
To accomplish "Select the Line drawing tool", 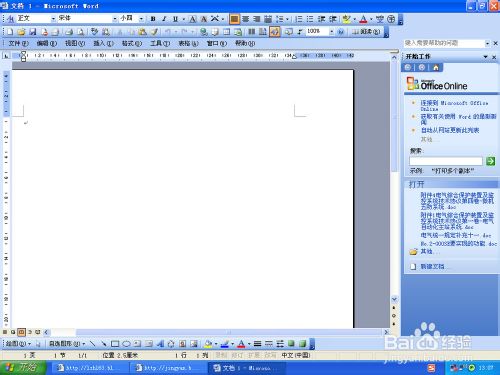I will pos(93,343).
